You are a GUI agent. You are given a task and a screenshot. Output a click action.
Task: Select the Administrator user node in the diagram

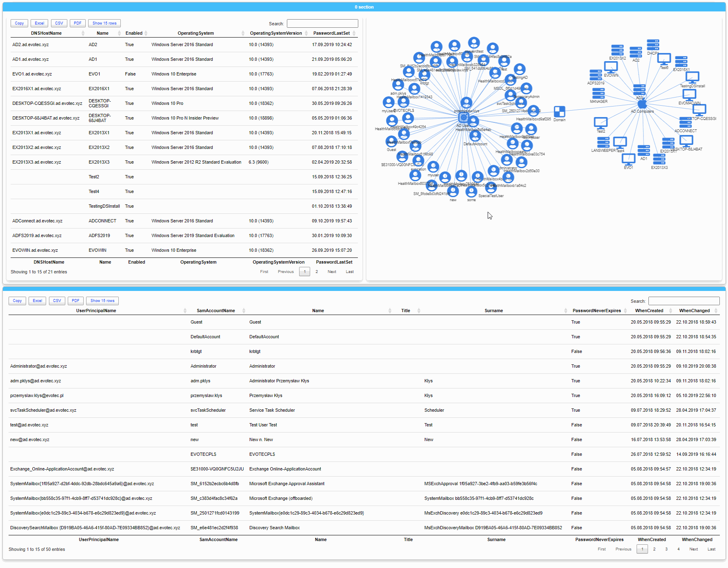coord(507,160)
